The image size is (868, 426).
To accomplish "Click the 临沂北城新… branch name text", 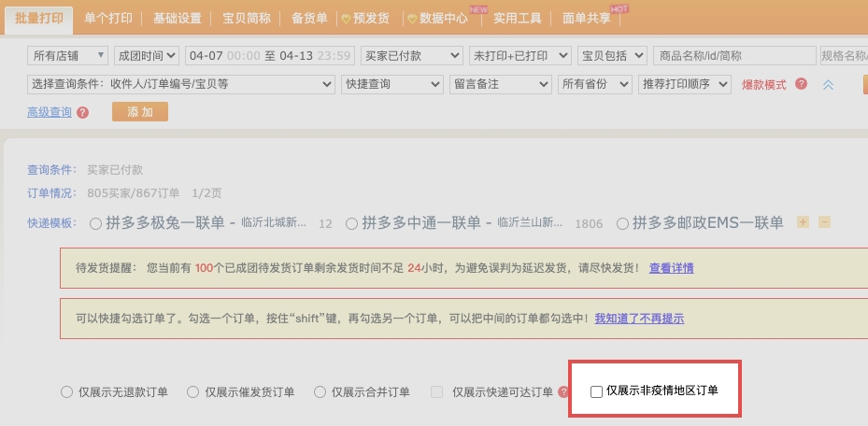I will pyautogui.click(x=274, y=223).
